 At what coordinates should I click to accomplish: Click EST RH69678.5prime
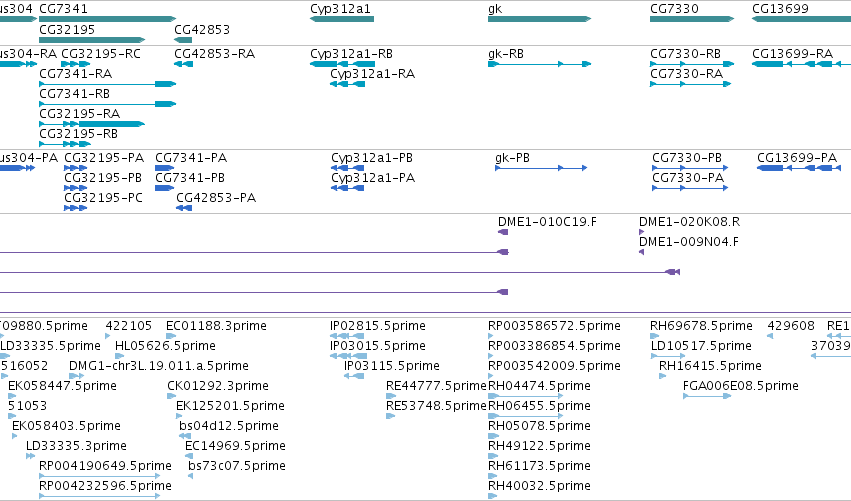[x=655, y=336]
